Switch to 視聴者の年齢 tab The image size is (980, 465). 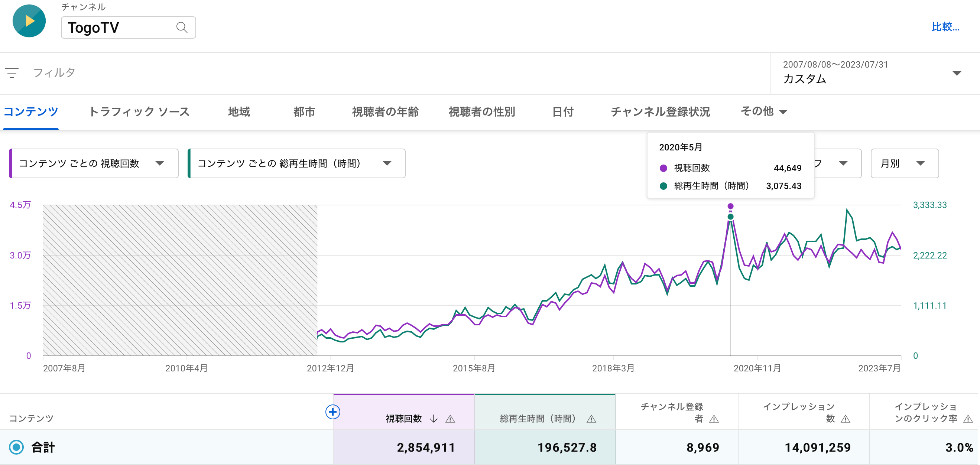(x=385, y=112)
